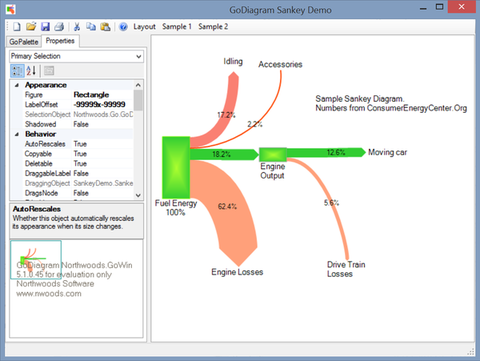Click the property grid scrollbar down arrow

[x=138, y=195]
